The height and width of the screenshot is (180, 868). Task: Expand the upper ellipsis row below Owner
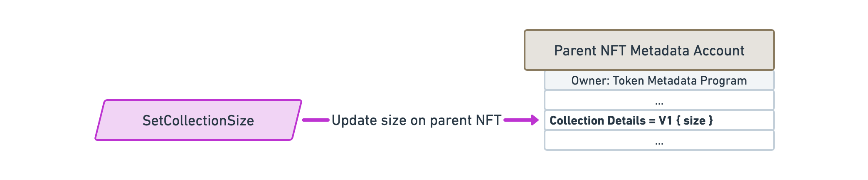[x=659, y=100]
